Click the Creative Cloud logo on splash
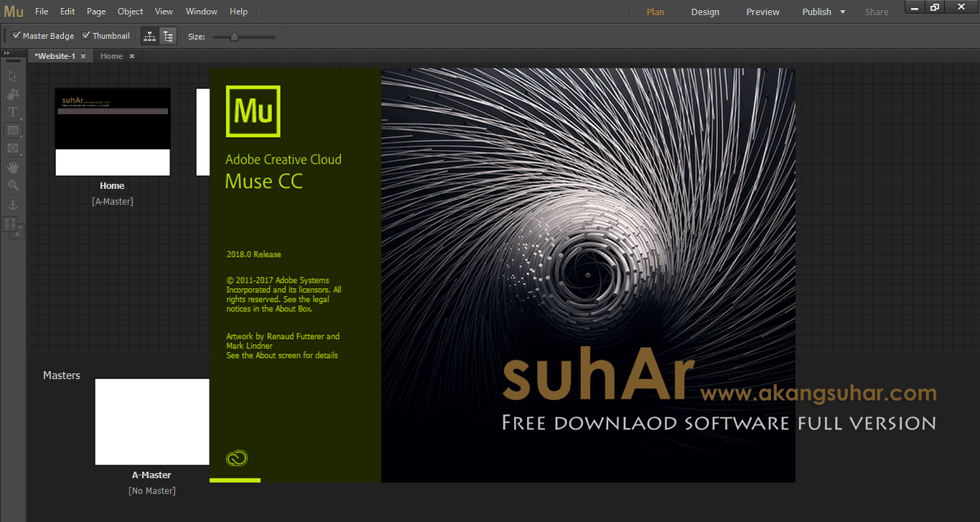This screenshot has width=980, height=522. click(x=236, y=458)
